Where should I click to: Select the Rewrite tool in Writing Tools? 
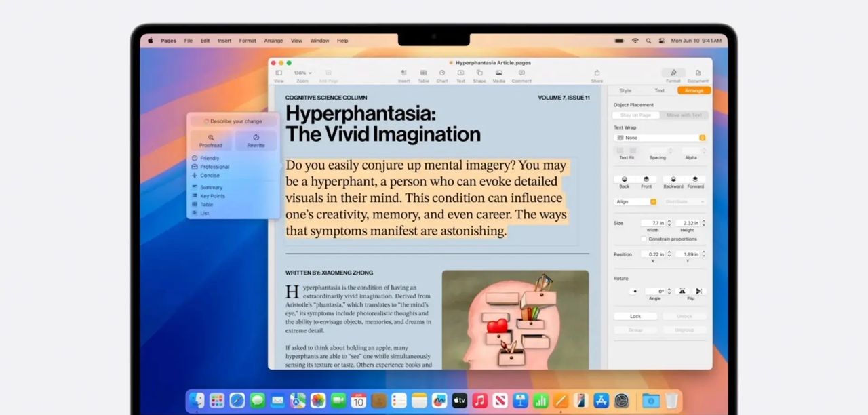coord(255,140)
